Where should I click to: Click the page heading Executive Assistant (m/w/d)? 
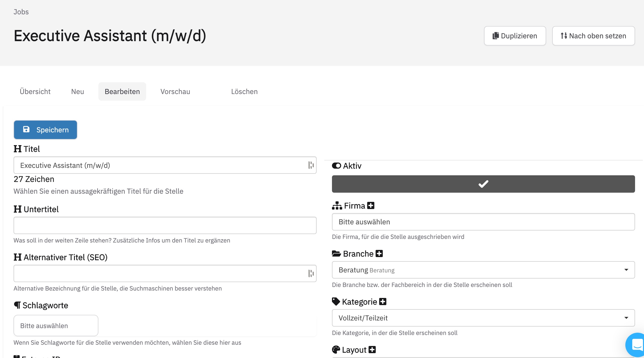[110, 36]
